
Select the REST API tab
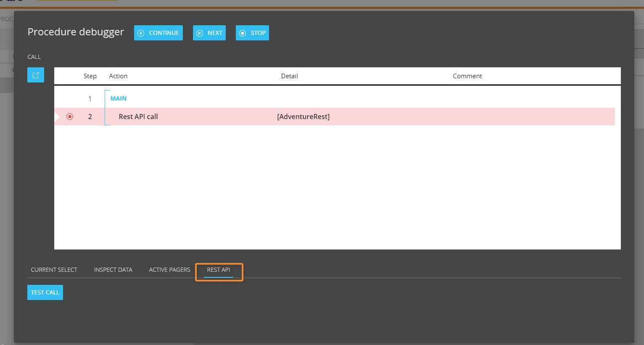pos(219,270)
